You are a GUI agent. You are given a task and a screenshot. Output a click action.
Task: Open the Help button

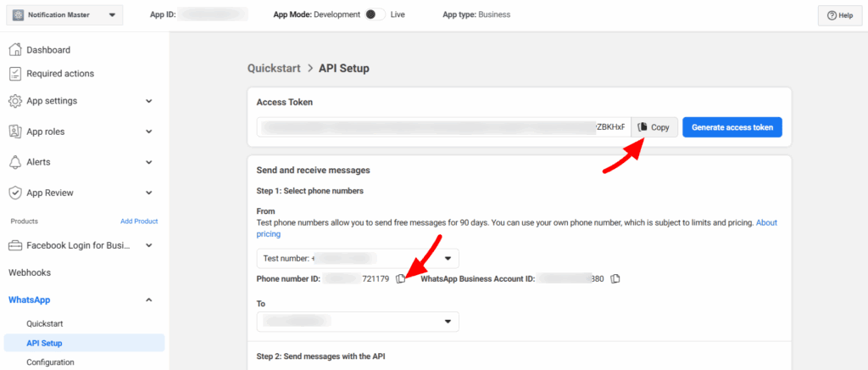point(840,15)
